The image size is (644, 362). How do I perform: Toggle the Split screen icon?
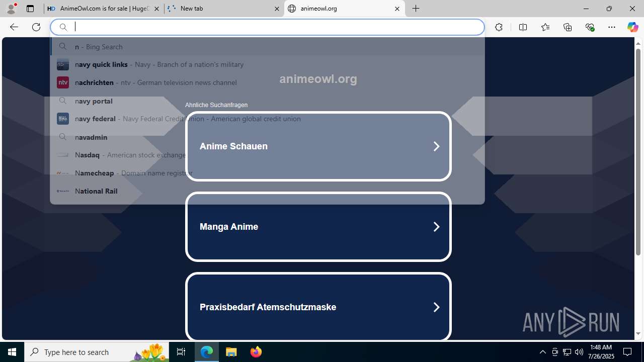523,27
